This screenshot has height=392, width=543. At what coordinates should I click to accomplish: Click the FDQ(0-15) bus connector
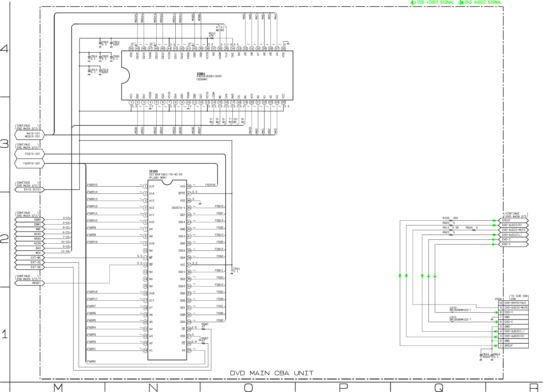(x=29, y=154)
